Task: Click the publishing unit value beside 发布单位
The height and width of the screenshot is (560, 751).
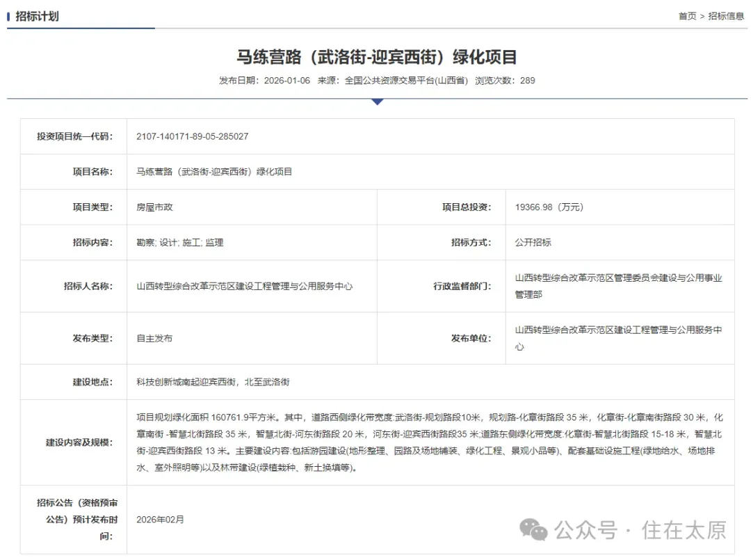Action: click(618, 338)
